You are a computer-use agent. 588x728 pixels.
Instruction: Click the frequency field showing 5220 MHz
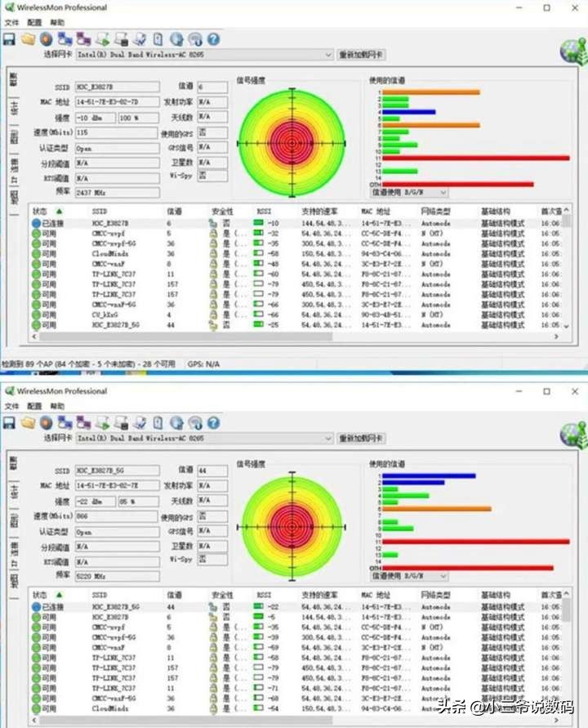[x=117, y=576]
